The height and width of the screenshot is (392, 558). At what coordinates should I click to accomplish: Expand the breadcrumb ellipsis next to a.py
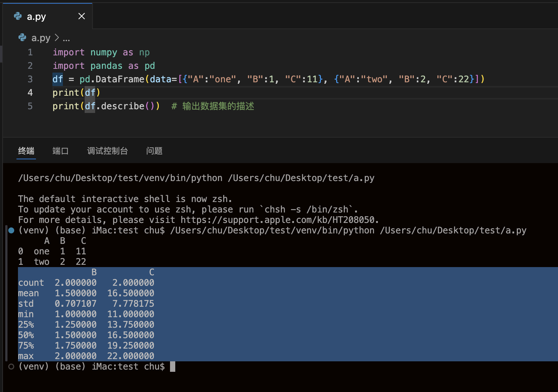pyautogui.click(x=66, y=38)
